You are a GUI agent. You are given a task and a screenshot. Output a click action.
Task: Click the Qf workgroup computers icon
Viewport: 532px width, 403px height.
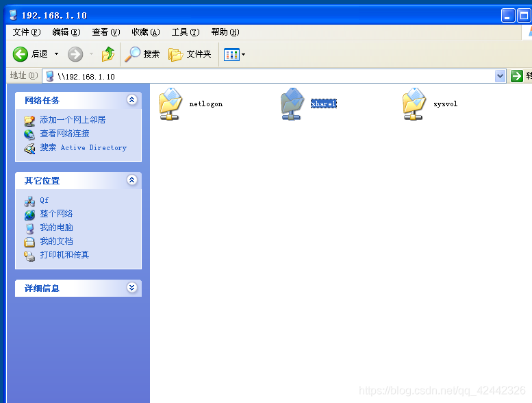coord(29,201)
